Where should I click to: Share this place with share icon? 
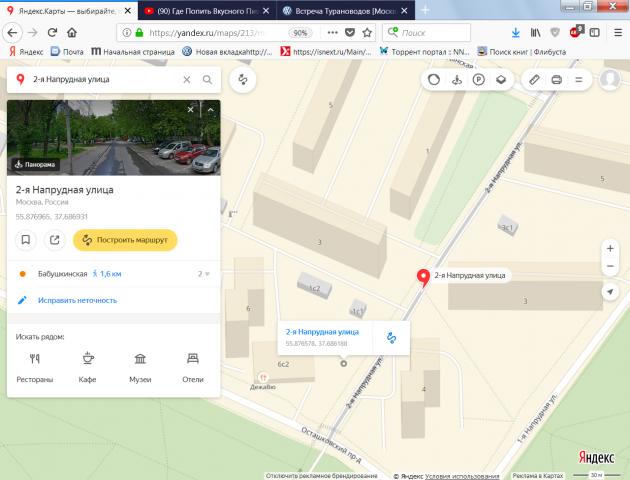pos(55,240)
